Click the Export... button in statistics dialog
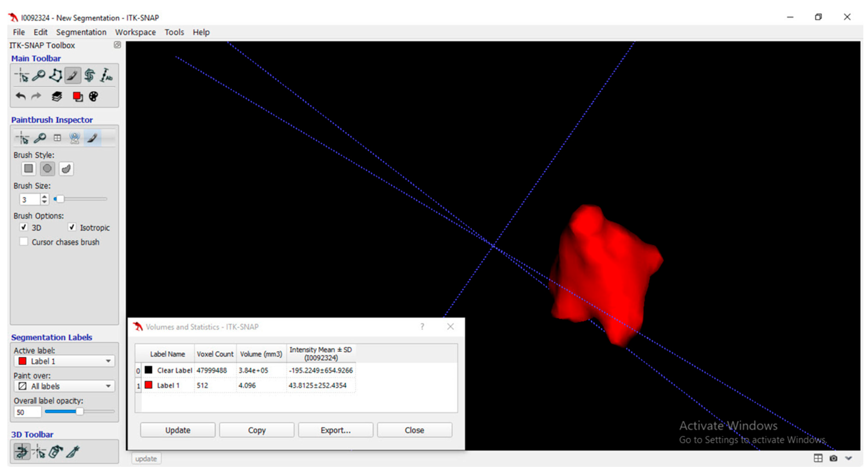This screenshot has width=868, height=473. (x=335, y=430)
